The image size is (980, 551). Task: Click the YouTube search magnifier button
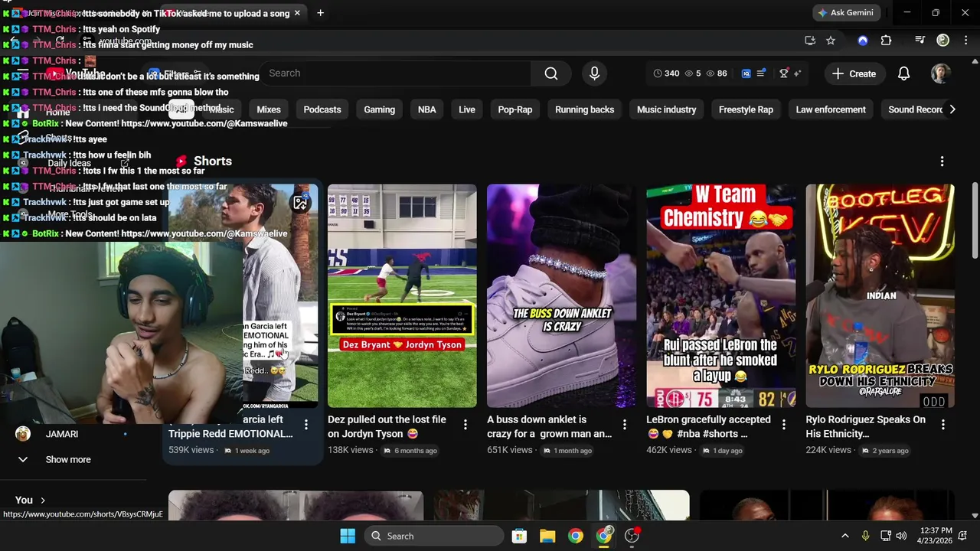pos(551,73)
